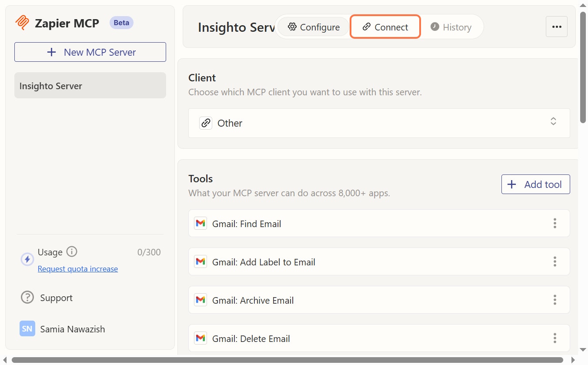Open options for Gmail: Delete Email

pyautogui.click(x=555, y=338)
